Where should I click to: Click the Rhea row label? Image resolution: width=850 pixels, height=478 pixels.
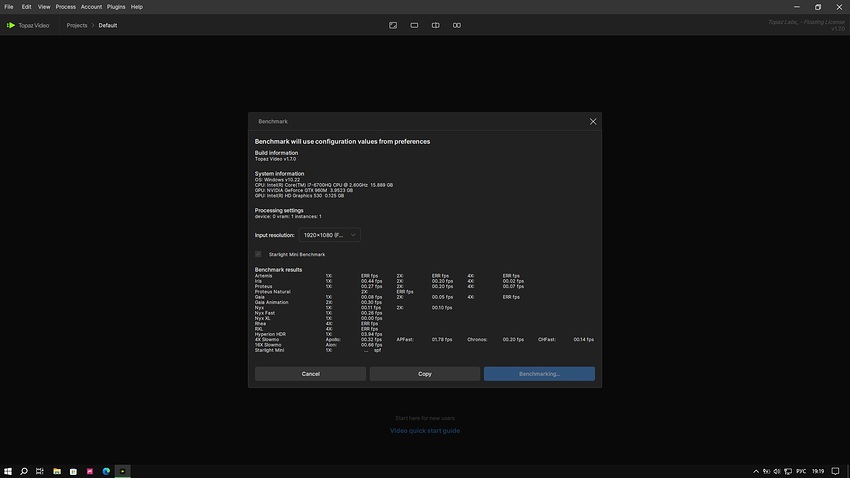coord(260,324)
